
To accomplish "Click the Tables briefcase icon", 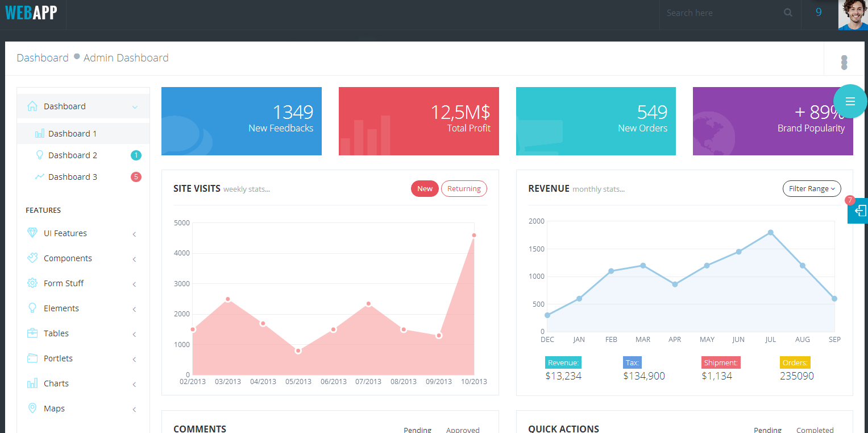I will [x=32, y=333].
